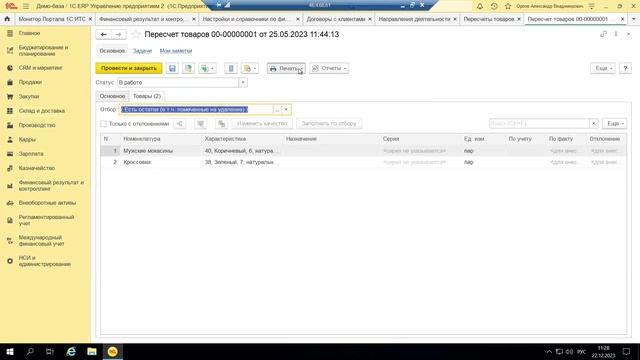This screenshot has width=640, height=360.
Task: Open document register movements icon
Action: point(231,69)
